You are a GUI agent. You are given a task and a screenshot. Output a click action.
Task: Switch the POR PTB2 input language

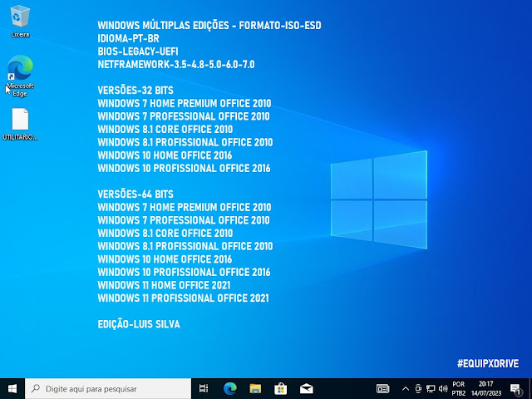459,388
